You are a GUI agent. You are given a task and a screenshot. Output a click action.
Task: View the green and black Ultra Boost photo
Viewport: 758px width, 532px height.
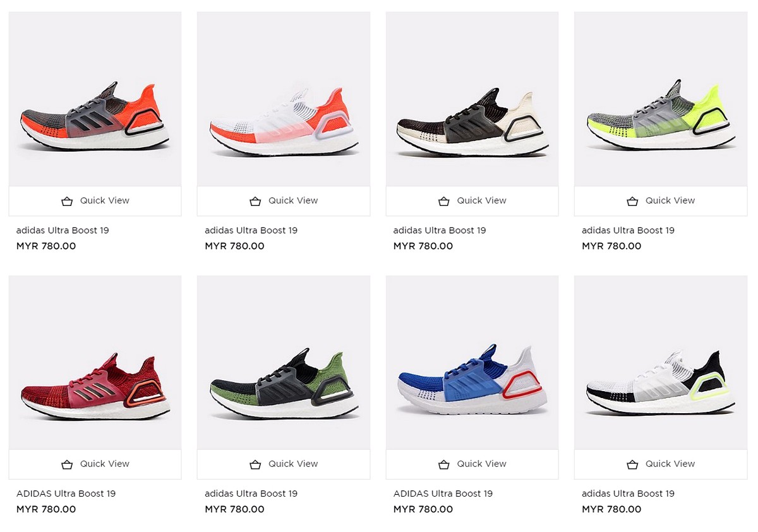coord(284,362)
